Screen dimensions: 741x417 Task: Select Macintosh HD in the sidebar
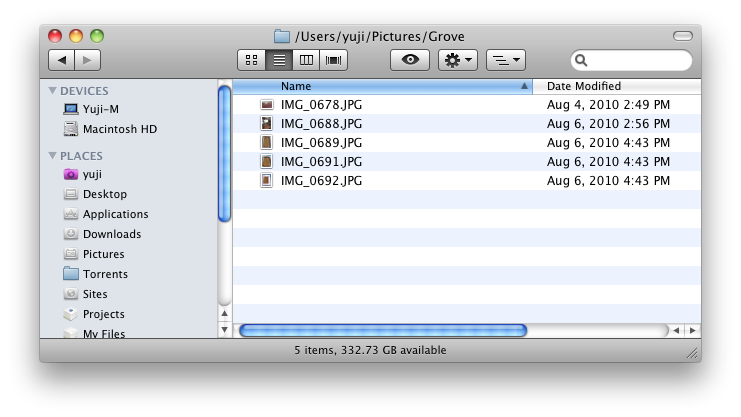119,129
